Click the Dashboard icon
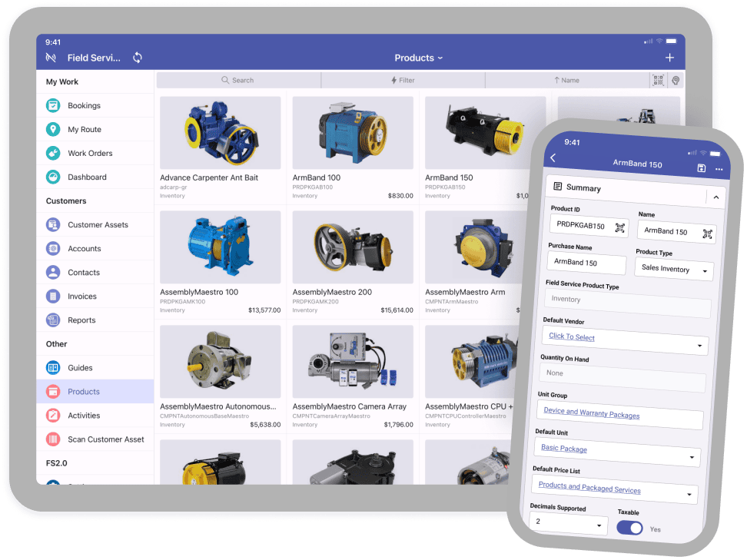Screen dimensions: 747x560 tap(53, 177)
